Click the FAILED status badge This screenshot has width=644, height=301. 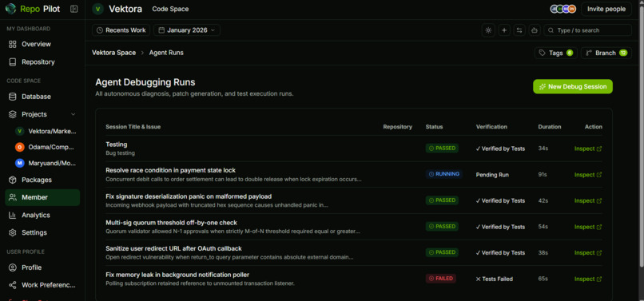(441, 279)
